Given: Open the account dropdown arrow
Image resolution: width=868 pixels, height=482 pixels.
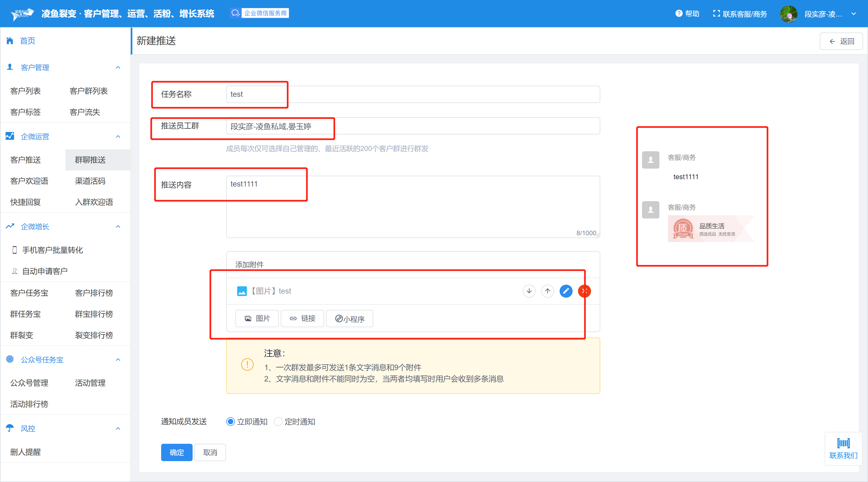Looking at the screenshot, I should [854, 14].
